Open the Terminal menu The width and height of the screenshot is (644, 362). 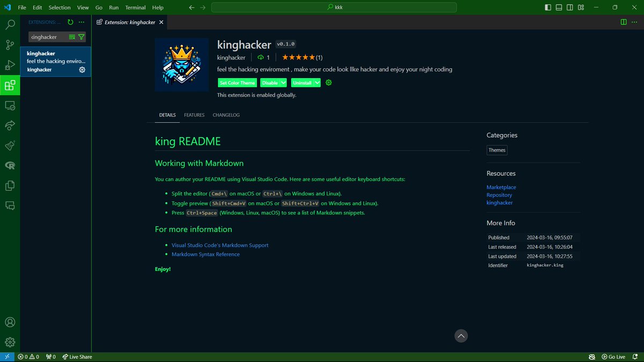tap(135, 8)
